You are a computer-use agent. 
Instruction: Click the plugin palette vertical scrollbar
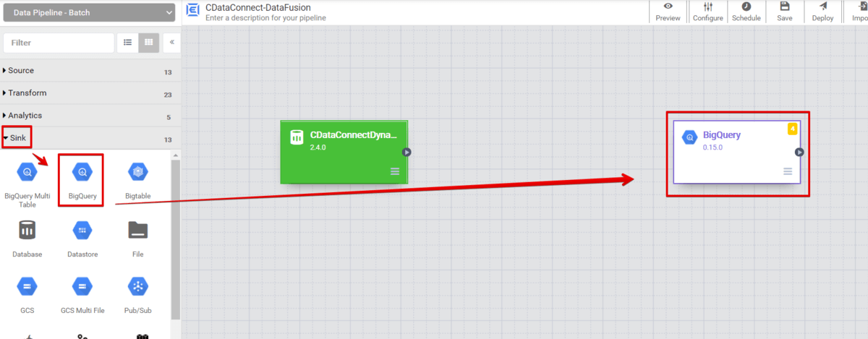[176, 239]
